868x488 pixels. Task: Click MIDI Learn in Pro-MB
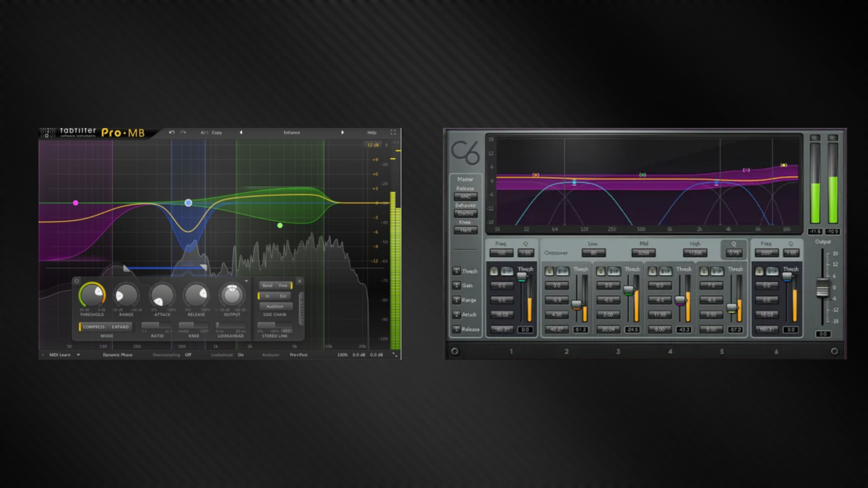coord(60,355)
